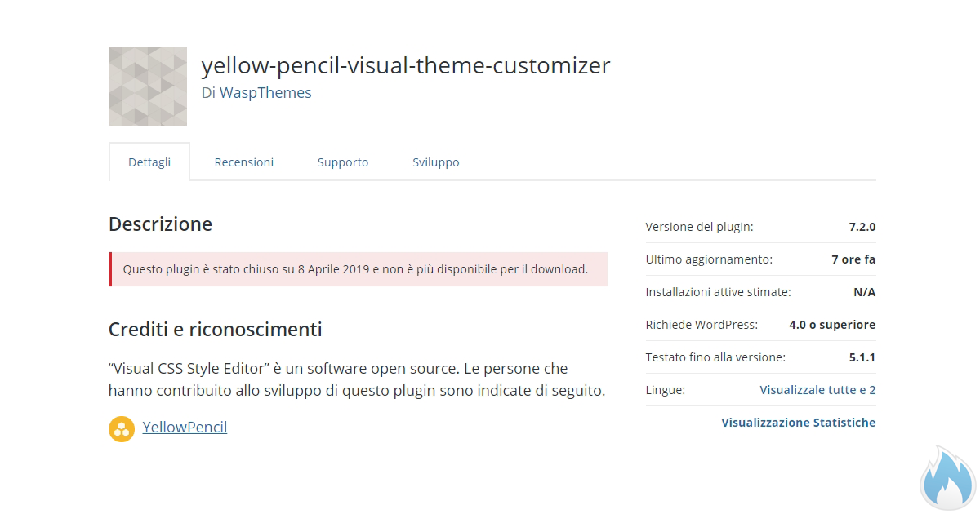Click the plugin version value 7.2.0

(x=862, y=227)
